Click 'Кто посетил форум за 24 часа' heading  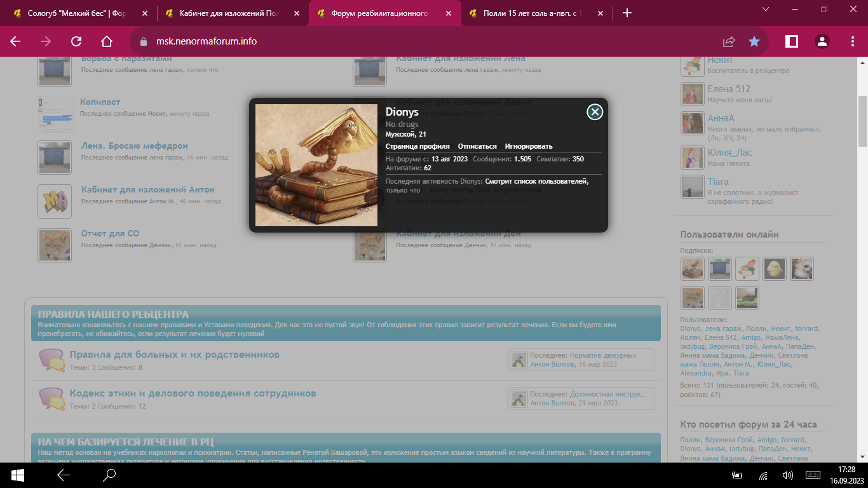click(749, 424)
